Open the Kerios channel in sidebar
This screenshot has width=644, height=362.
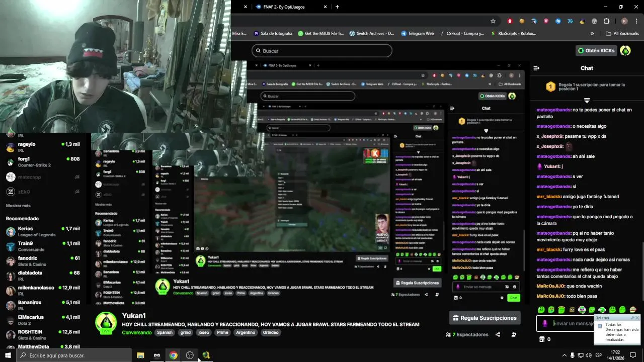tap(43, 231)
